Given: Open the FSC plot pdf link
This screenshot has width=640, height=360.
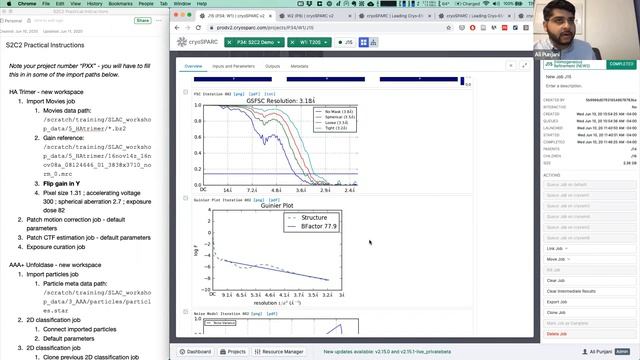Looking at the screenshot, I should 254,94.
